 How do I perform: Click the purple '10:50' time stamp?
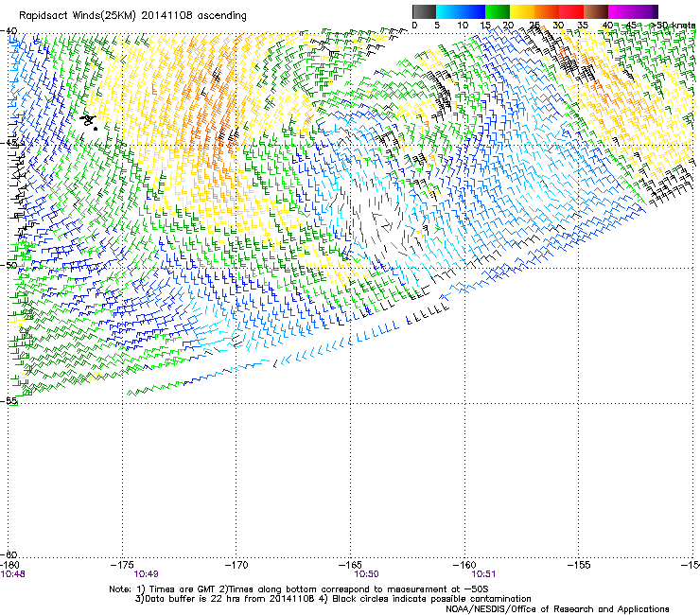point(366,574)
